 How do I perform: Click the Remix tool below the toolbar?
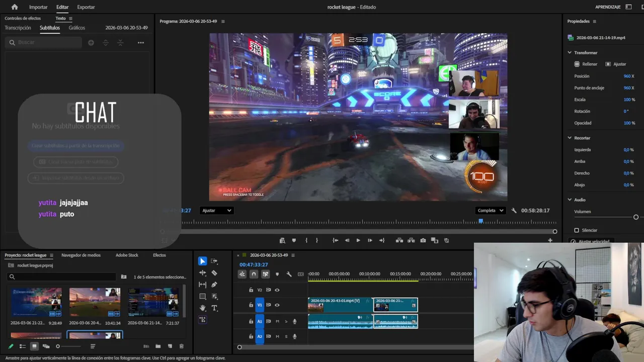click(x=202, y=319)
